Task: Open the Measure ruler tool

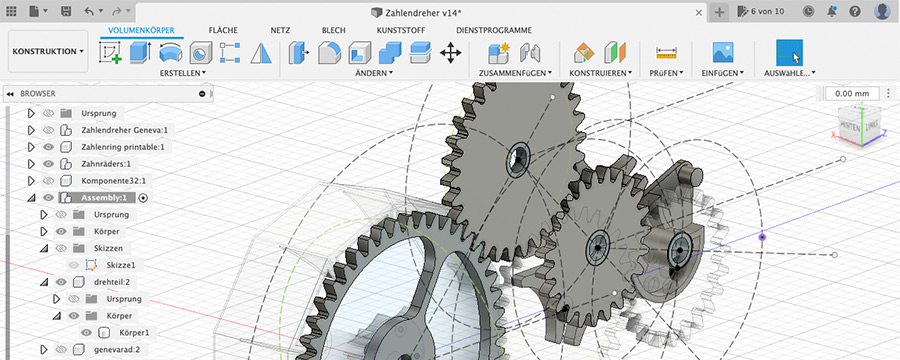Action: click(x=666, y=53)
